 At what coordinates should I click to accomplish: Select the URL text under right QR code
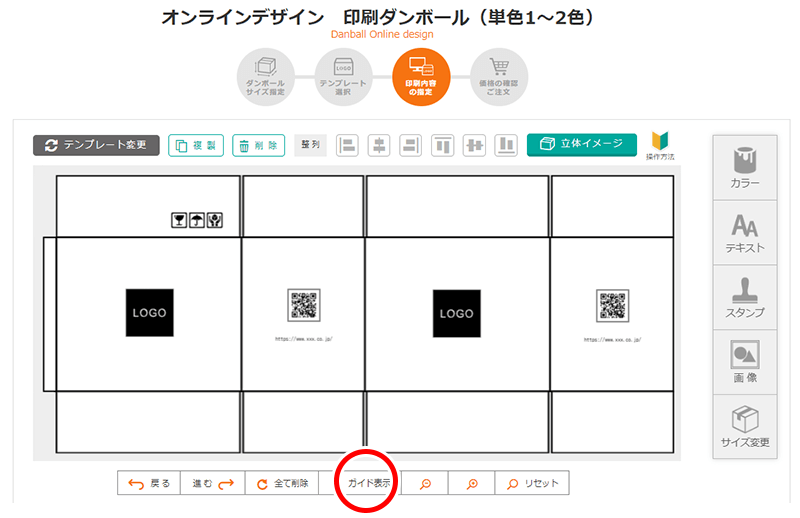pos(612,339)
